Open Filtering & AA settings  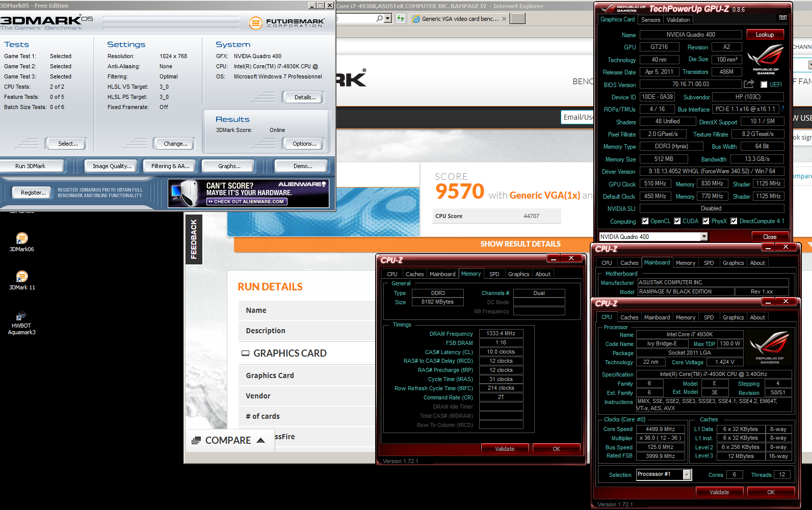pyautogui.click(x=170, y=166)
